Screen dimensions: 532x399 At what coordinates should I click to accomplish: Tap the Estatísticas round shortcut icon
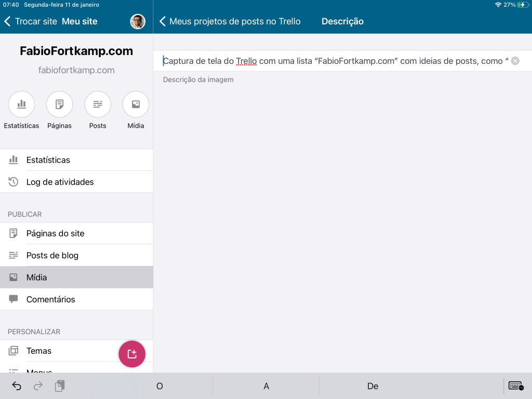coord(21,104)
